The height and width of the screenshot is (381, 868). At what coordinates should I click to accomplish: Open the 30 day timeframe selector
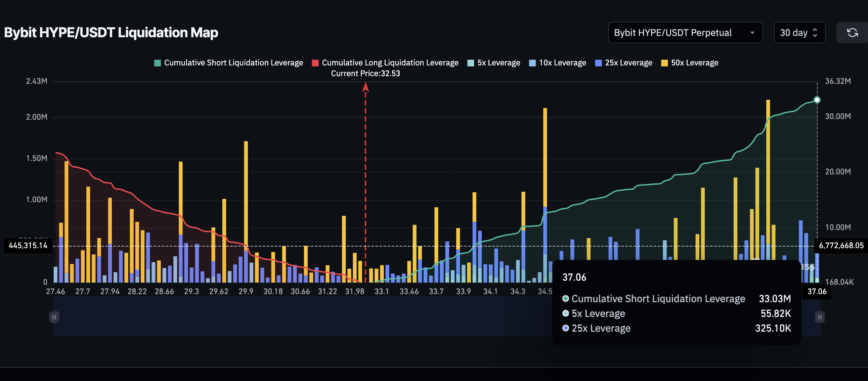click(x=799, y=32)
